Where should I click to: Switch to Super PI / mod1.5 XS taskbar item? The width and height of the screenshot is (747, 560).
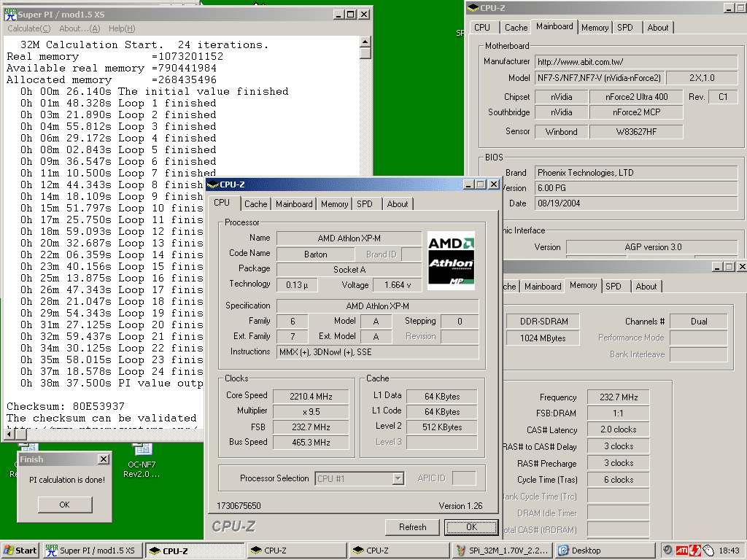[x=93, y=551]
